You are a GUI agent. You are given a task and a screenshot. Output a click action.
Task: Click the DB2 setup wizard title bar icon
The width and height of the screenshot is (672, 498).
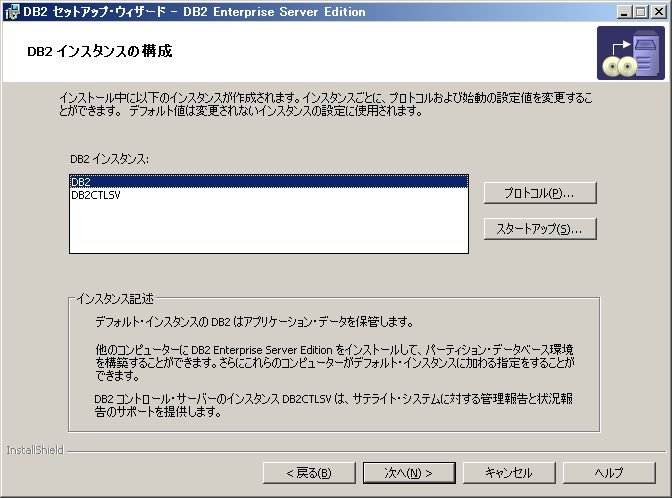pyautogui.click(x=12, y=12)
